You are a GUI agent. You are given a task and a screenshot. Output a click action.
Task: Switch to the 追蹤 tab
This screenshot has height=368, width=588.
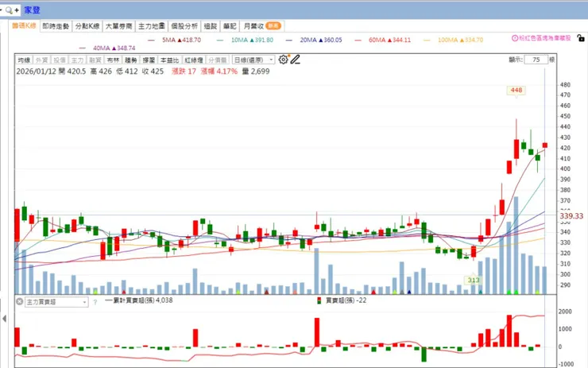point(211,26)
